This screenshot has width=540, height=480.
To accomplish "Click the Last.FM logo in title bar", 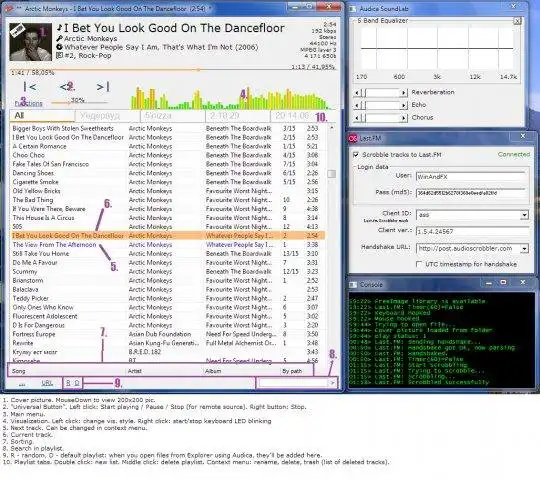I will (353, 138).
